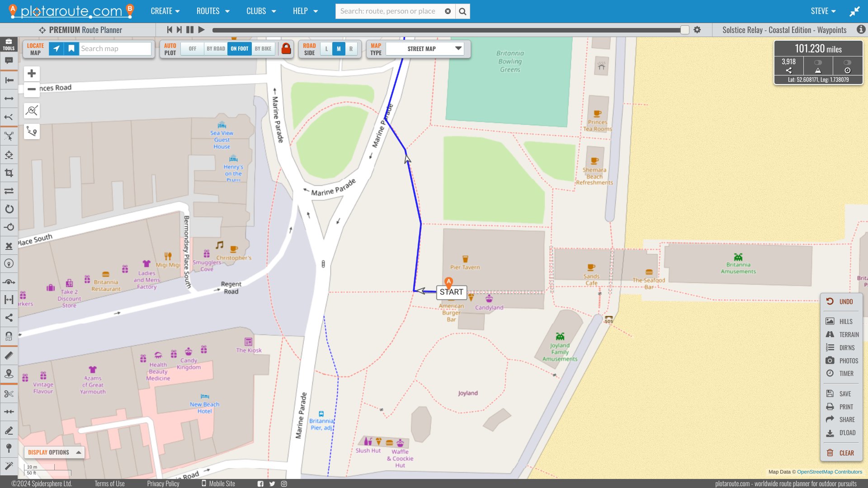The image size is (868, 488).
Task: Open TERRAIN view option
Action: point(841,334)
